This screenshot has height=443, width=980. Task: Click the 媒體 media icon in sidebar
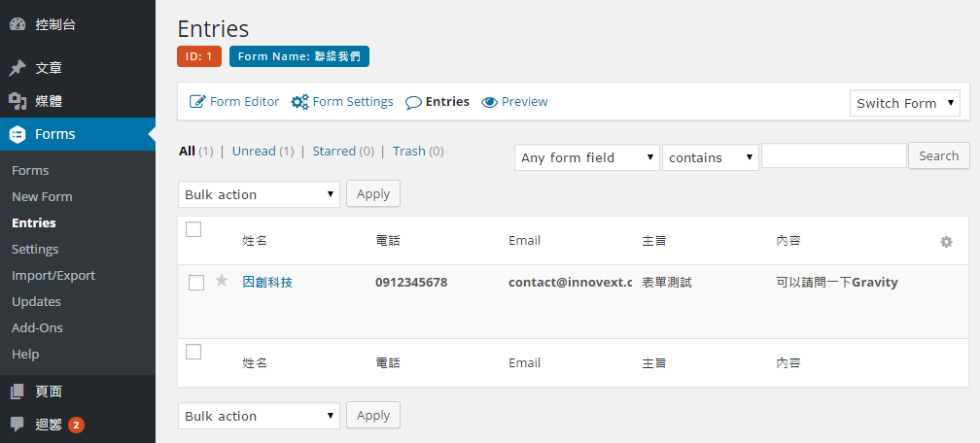(x=17, y=101)
